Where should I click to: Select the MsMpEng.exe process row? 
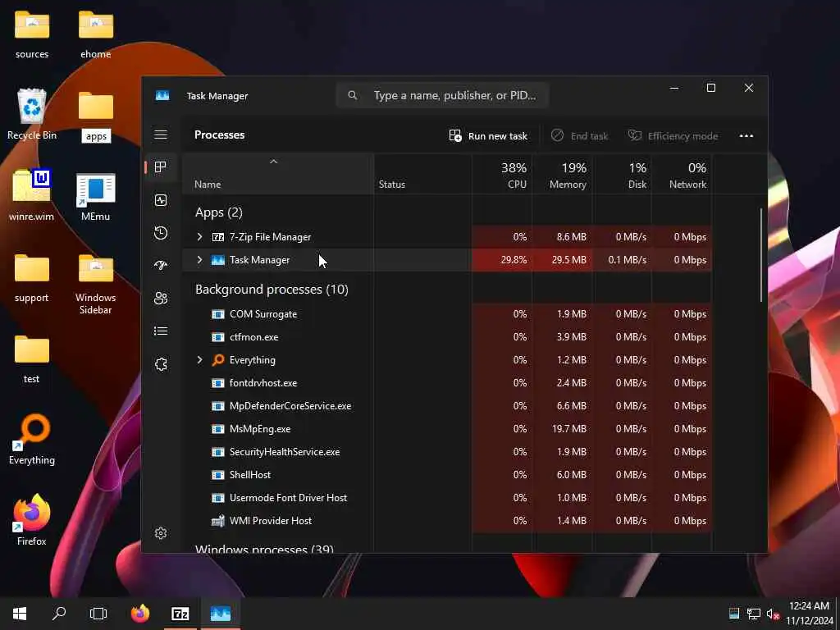click(447, 429)
